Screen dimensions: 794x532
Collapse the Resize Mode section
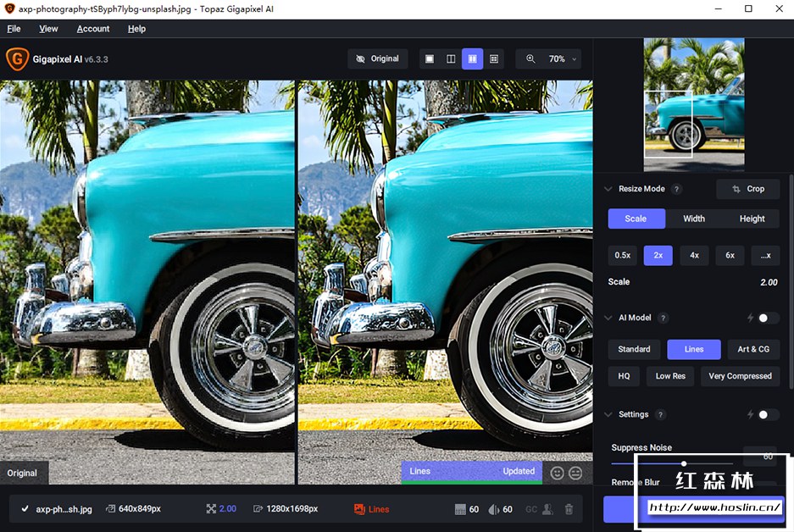[x=608, y=189]
